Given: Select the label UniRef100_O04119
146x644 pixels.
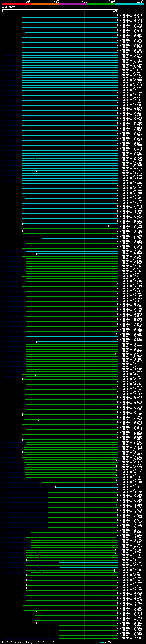Looking at the screenshot, I should pyautogui.click(x=131, y=53).
